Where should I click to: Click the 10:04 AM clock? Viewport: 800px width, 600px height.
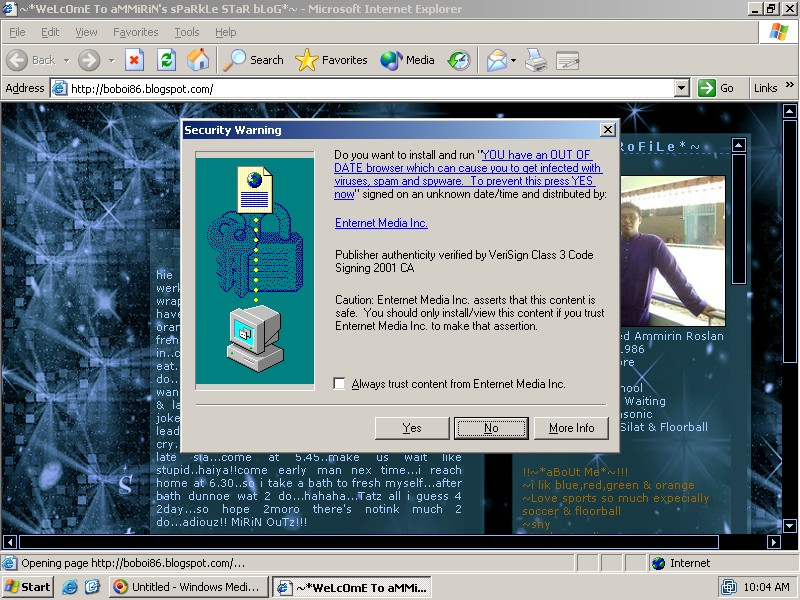point(766,587)
